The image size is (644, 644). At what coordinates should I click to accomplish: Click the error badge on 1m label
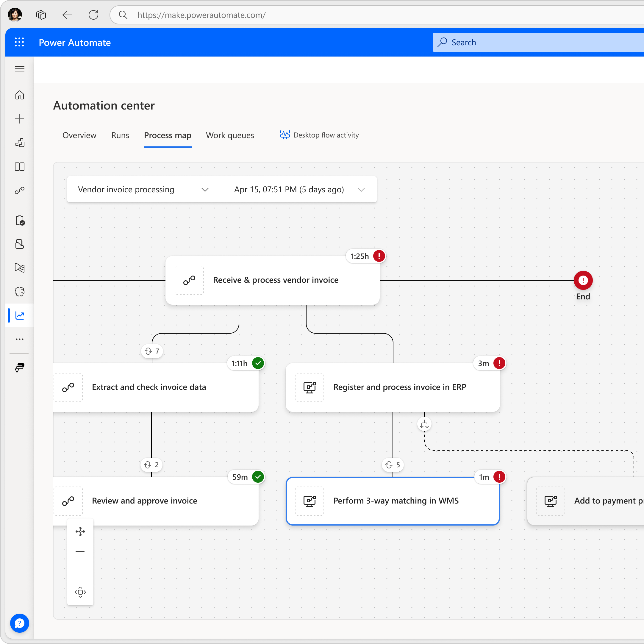coord(499,477)
